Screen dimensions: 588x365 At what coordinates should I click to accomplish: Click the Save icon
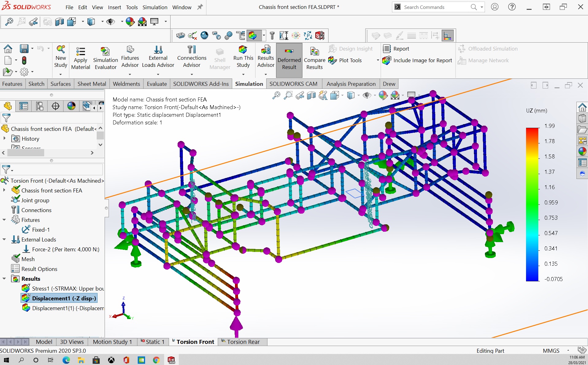(x=24, y=48)
